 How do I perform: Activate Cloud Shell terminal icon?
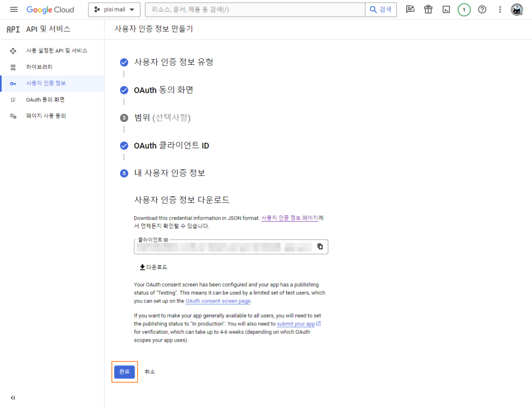[x=446, y=10]
